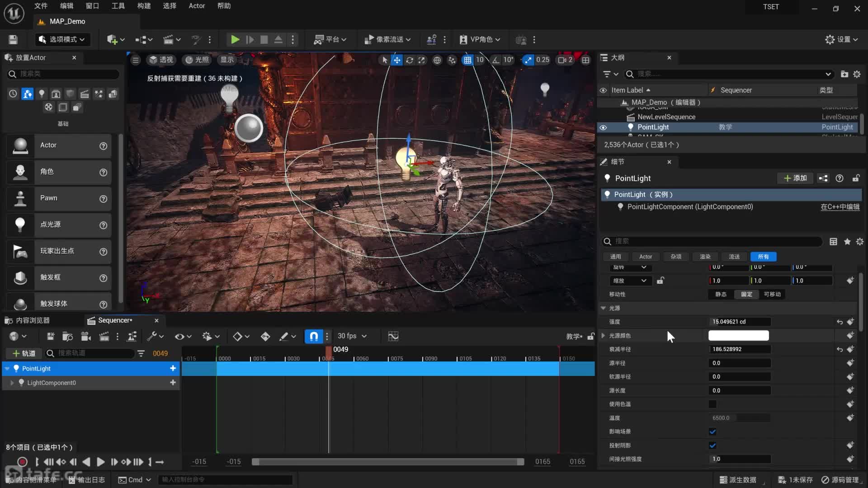Open help for Pawn actor entry
This screenshot has height=488, width=868.
tap(103, 199)
